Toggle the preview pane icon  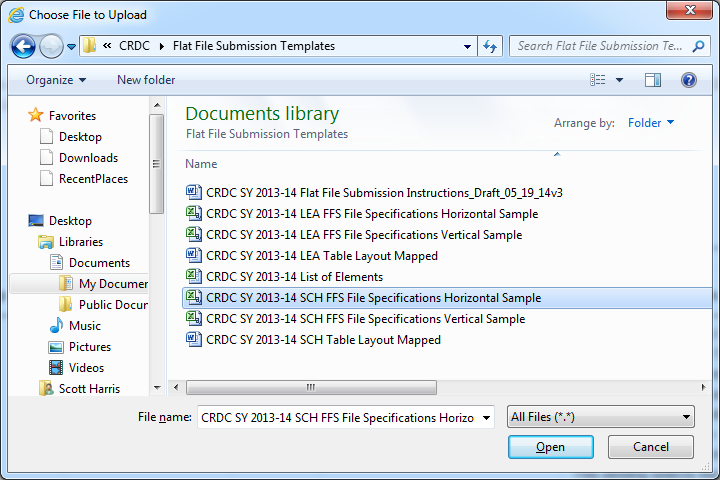(x=653, y=80)
